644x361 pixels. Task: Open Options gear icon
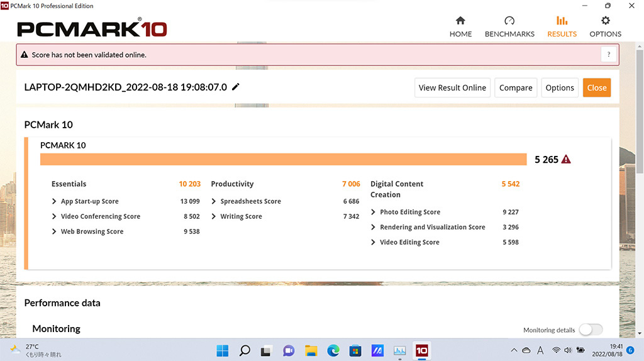pos(606,21)
